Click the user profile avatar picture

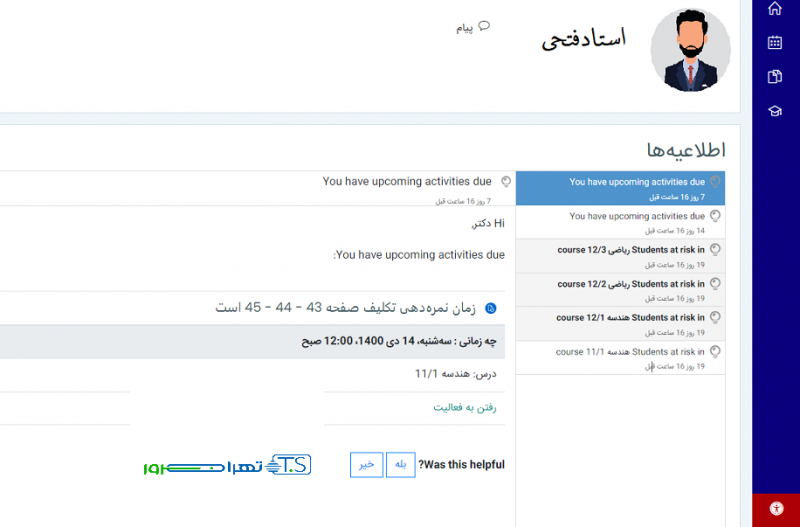[x=690, y=50]
